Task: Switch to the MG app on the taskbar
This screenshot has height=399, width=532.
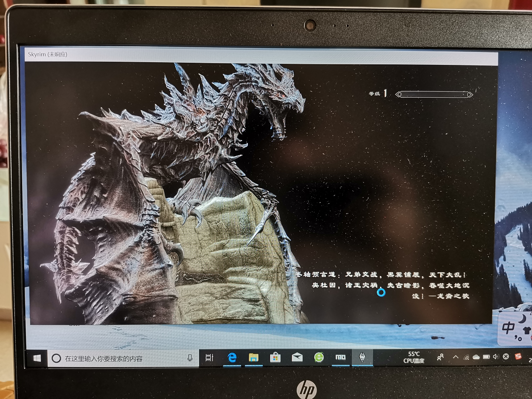Action: tap(341, 357)
